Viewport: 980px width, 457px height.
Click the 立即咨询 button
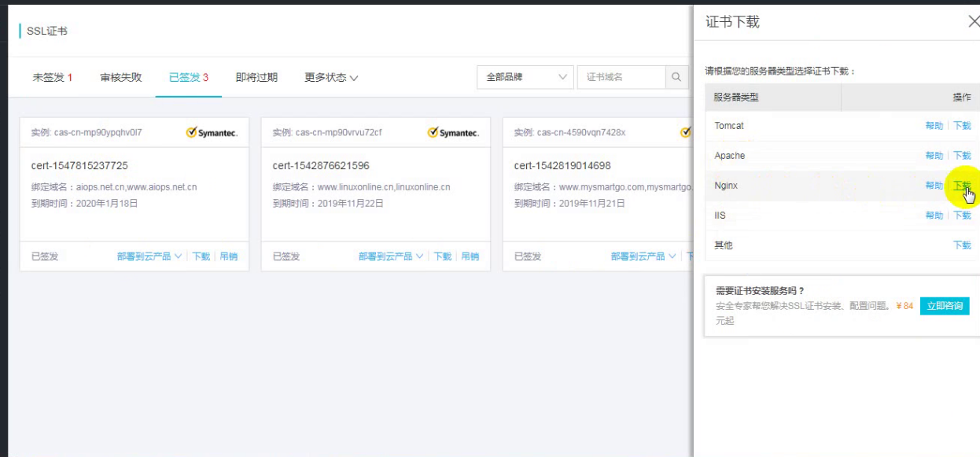945,306
